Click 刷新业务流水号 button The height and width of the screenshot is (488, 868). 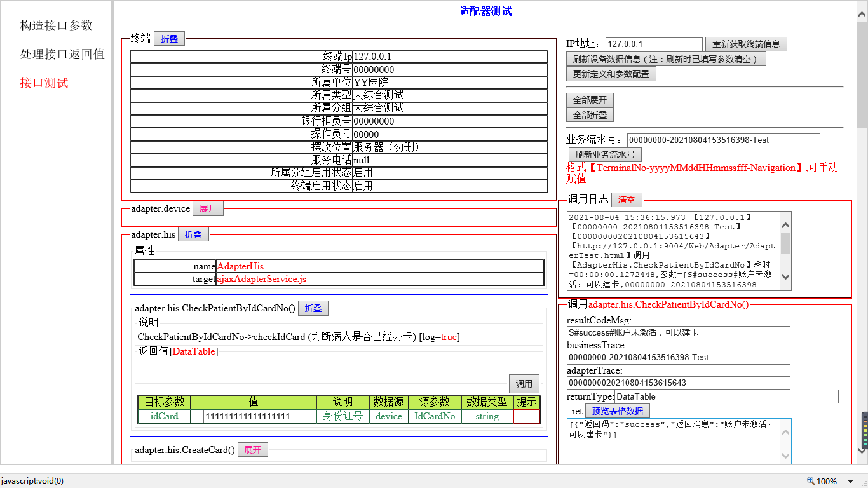point(605,154)
